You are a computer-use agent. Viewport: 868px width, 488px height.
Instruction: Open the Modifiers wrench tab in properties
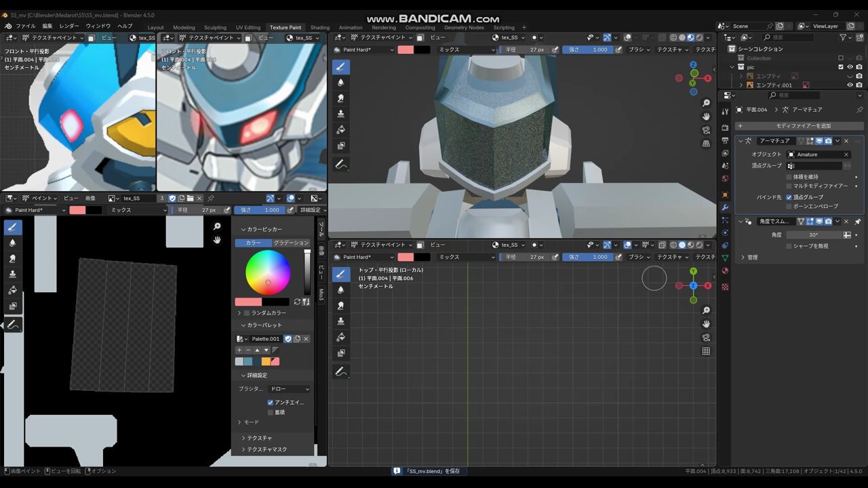click(x=725, y=207)
